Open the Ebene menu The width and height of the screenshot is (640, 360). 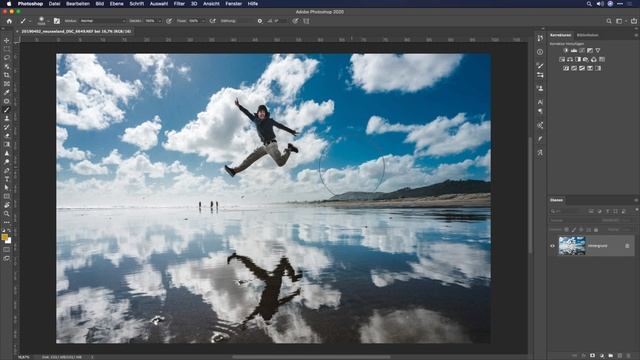pyautogui.click(x=116, y=4)
